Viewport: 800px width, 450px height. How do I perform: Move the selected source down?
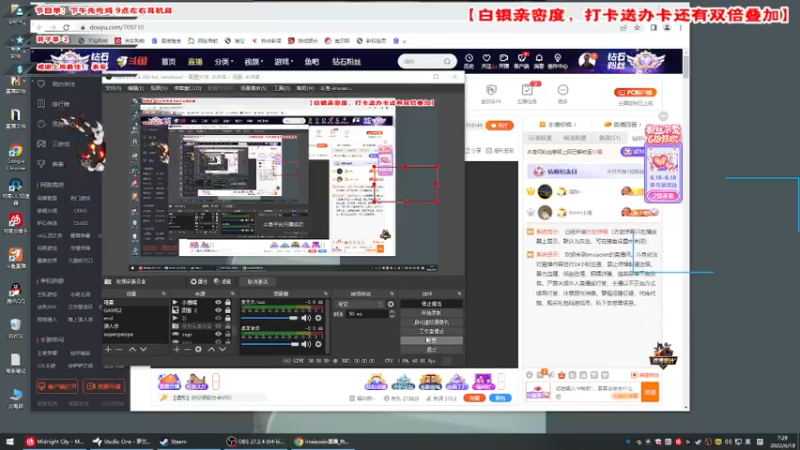coord(222,349)
